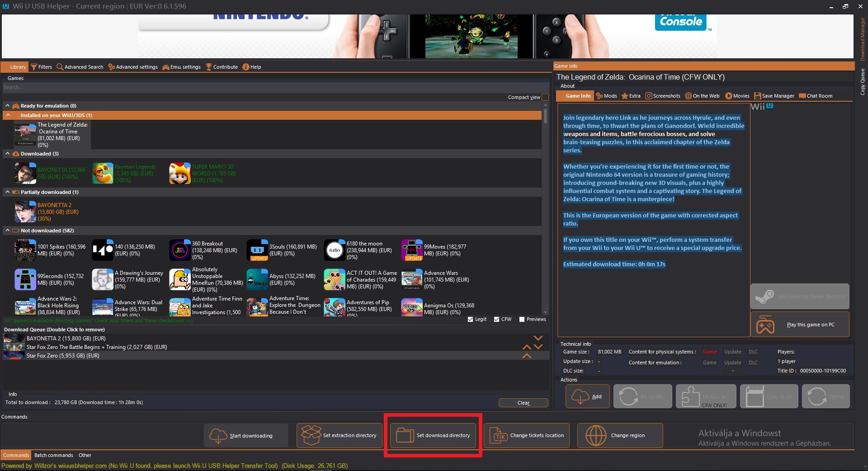Select Ocarina of Time game thumbnail

(25, 135)
